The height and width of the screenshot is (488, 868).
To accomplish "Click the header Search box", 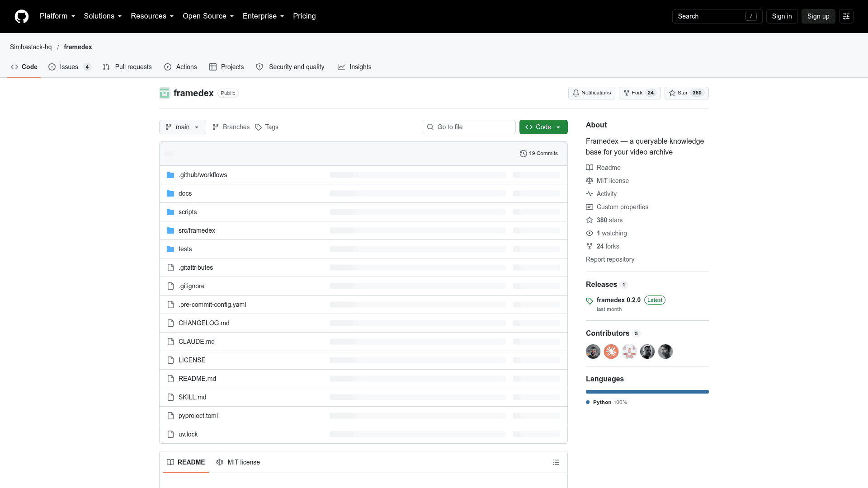I will point(717,16).
